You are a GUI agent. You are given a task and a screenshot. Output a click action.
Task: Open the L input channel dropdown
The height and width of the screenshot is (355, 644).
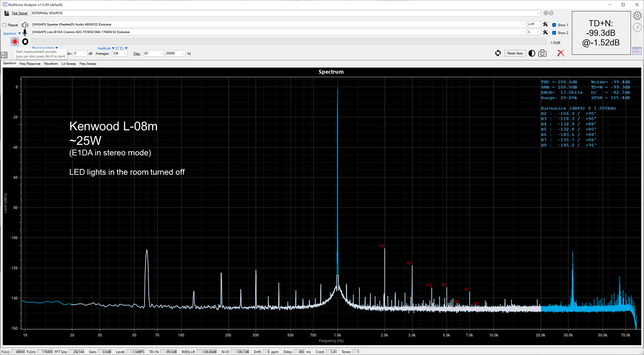(x=534, y=32)
